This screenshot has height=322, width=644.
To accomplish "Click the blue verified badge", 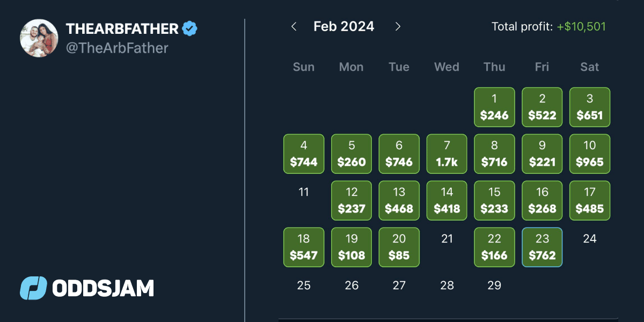I will click(x=189, y=28).
